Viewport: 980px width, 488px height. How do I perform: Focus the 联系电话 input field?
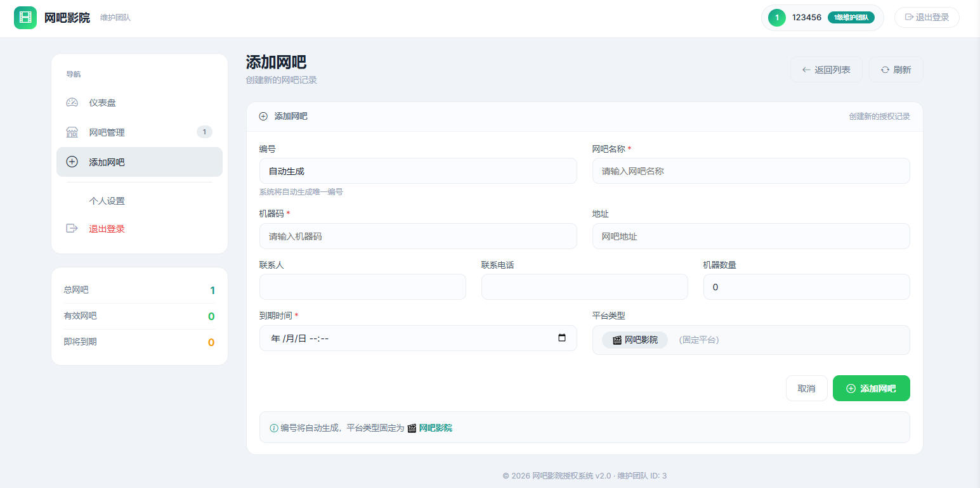pyautogui.click(x=585, y=287)
